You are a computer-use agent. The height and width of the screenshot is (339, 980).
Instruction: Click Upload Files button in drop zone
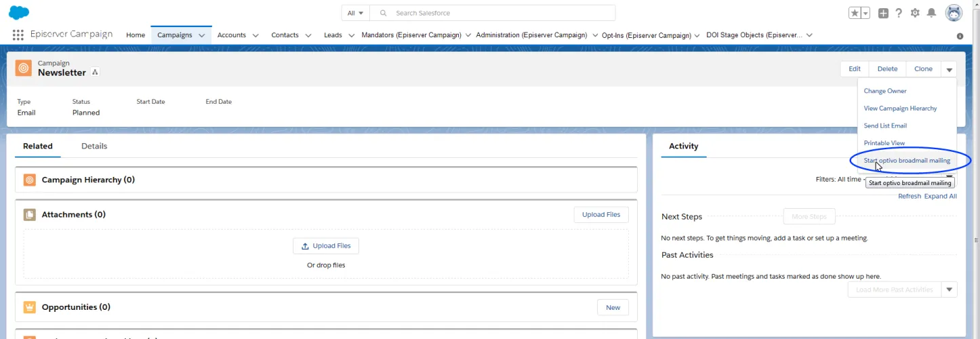click(x=326, y=246)
